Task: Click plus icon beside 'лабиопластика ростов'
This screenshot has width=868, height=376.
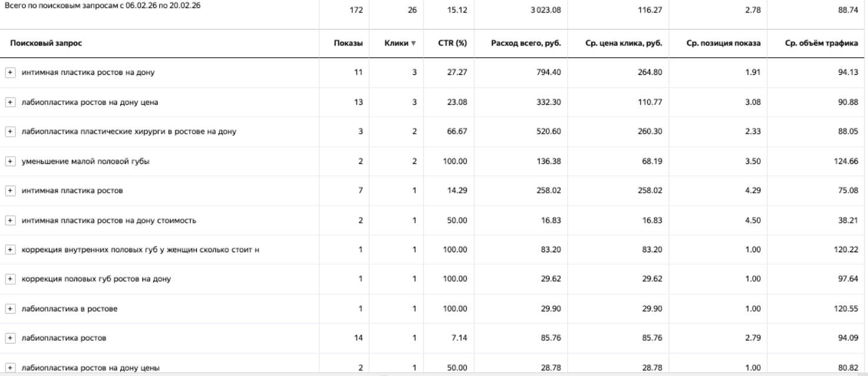Action: click(9, 338)
